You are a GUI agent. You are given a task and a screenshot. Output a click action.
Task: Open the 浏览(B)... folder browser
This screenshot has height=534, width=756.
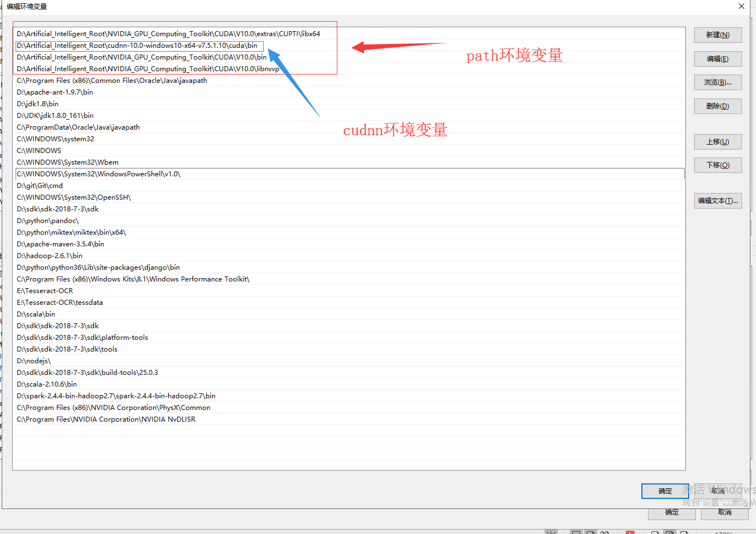point(718,82)
